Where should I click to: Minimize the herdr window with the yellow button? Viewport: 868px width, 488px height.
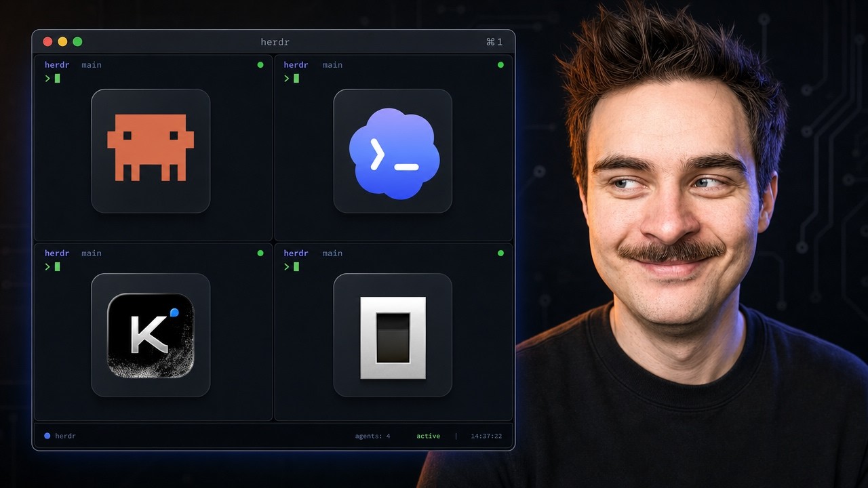pyautogui.click(x=62, y=42)
